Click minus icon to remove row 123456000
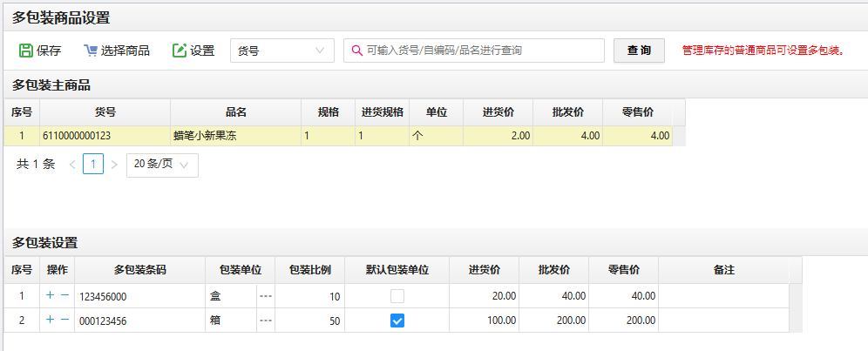Image resolution: width=868 pixels, height=351 pixels. 64,295
